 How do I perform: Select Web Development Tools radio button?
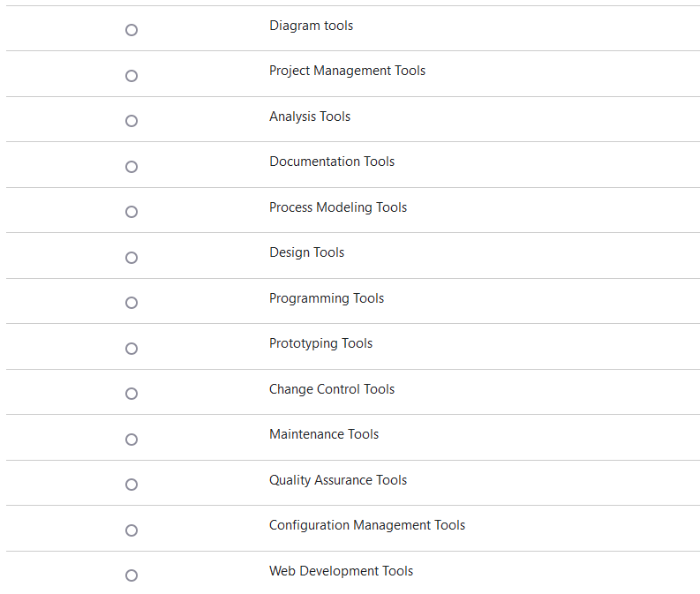coord(132,575)
